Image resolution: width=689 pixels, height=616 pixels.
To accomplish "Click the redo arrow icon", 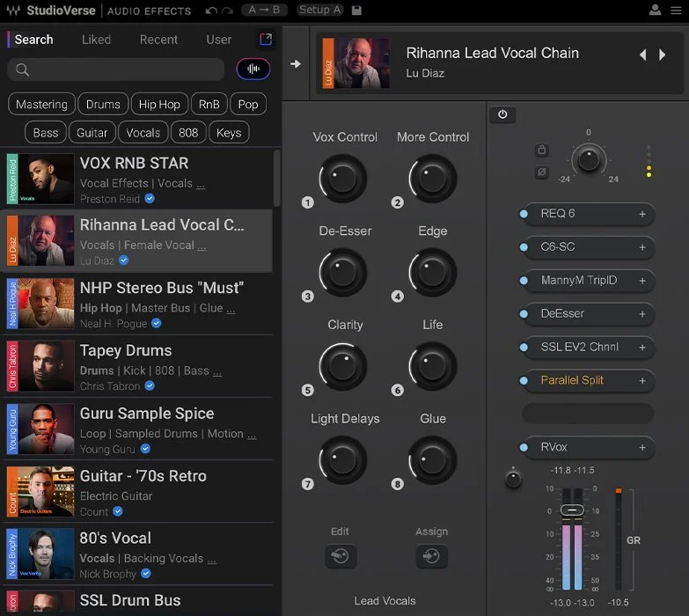I will [x=227, y=10].
